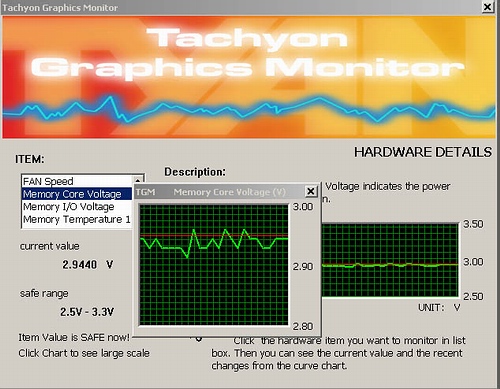
Task: Click the Tachyon Graphics Monitor banner
Action: [249, 77]
